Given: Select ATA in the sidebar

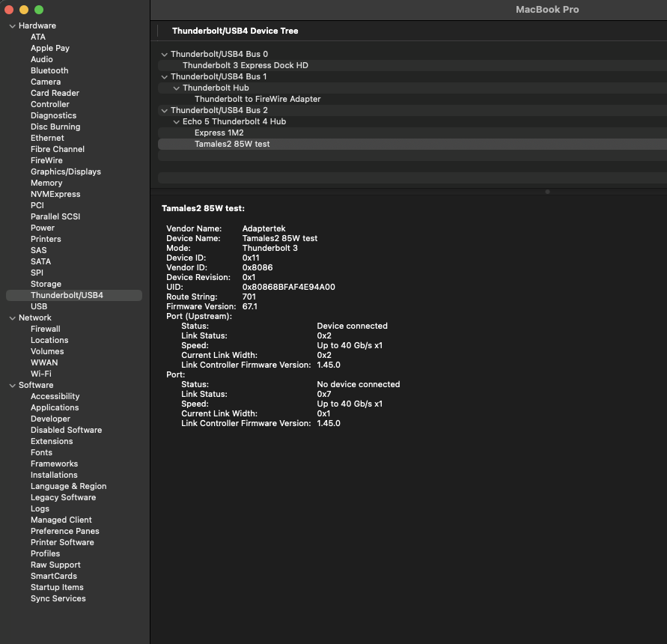Looking at the screenshot, I should click(x=38, y=37).
